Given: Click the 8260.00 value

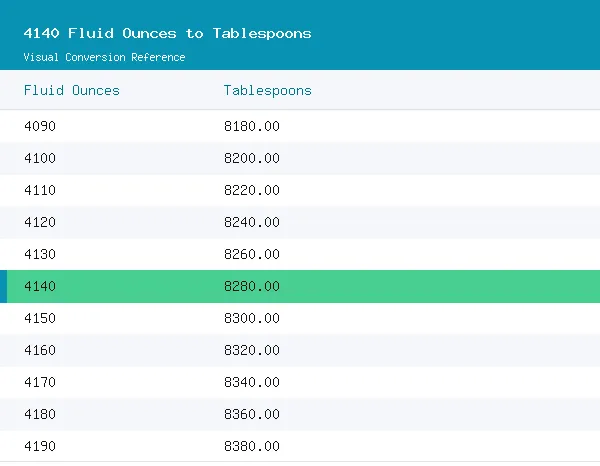Looking at the screenshot, I should (252, 254).
